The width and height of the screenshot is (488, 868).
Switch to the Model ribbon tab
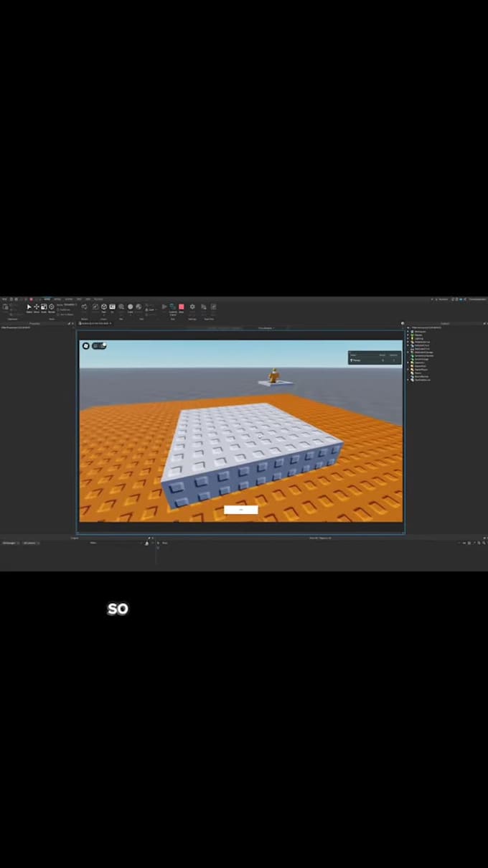(x=58, y=299)
